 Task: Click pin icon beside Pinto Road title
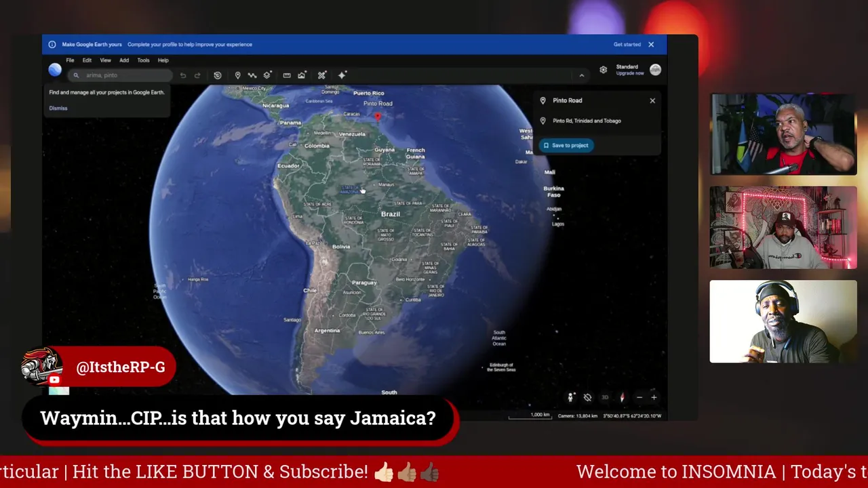click(542, 100)
